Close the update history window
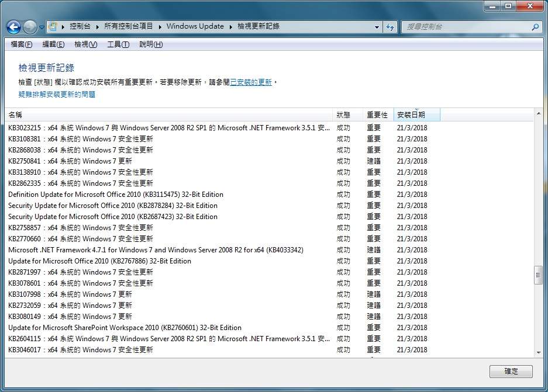Viewport: 548px width, 392px height. (x=530, y=6)
